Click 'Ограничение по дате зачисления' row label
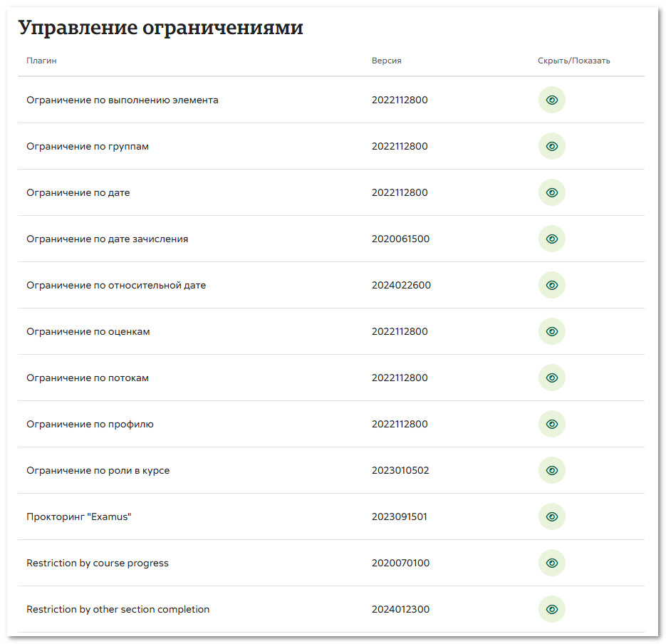This screenshot has height=644, width=666. (x=107, y=239)
